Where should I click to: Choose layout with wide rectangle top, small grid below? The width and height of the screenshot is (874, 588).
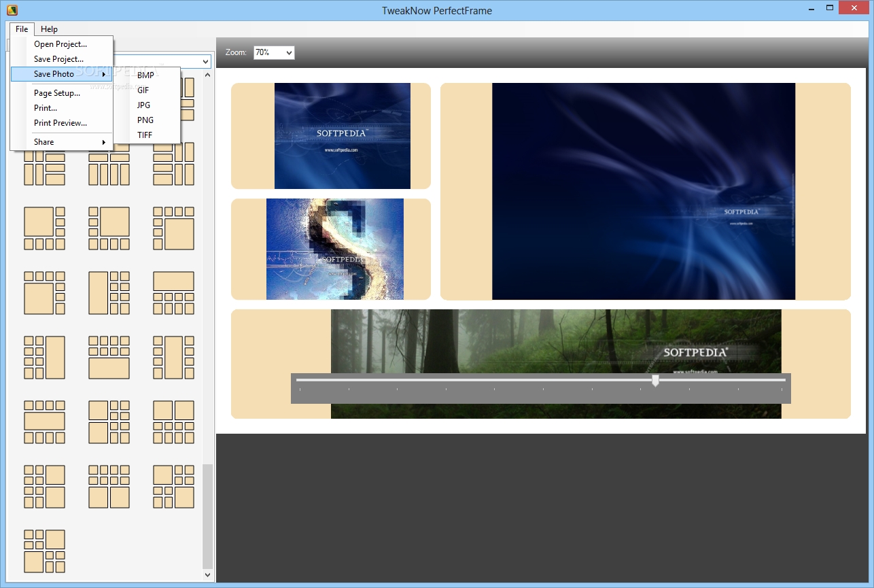(173, 293)
